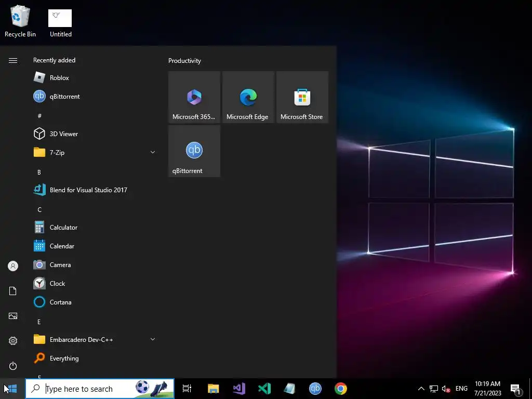Image resolution: width=532 pixels, height=399 pixels.
Task: Open Calendar app
Action: tap(95, 246)
